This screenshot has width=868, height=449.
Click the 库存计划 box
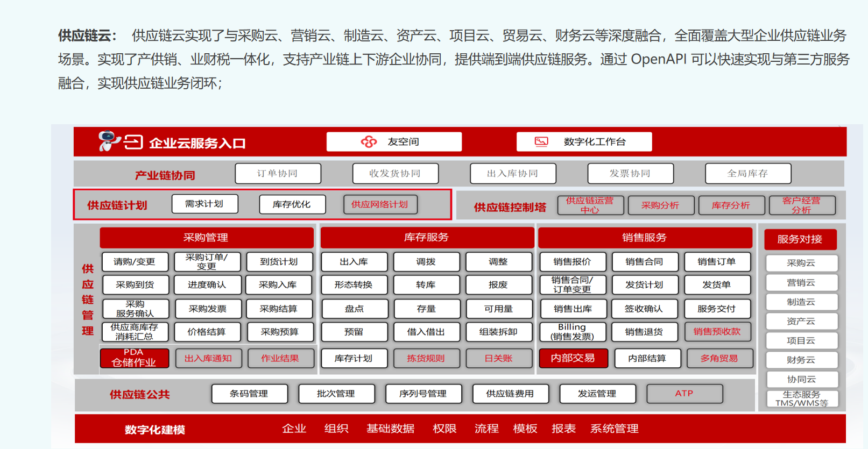pos(354,358)
